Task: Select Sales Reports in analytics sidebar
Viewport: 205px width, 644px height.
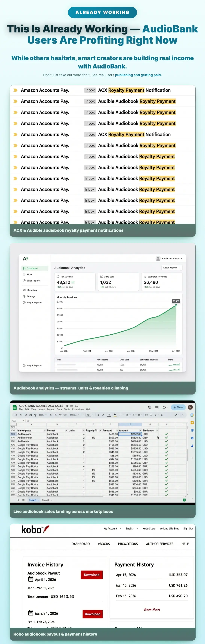Action: pos(34,281)
